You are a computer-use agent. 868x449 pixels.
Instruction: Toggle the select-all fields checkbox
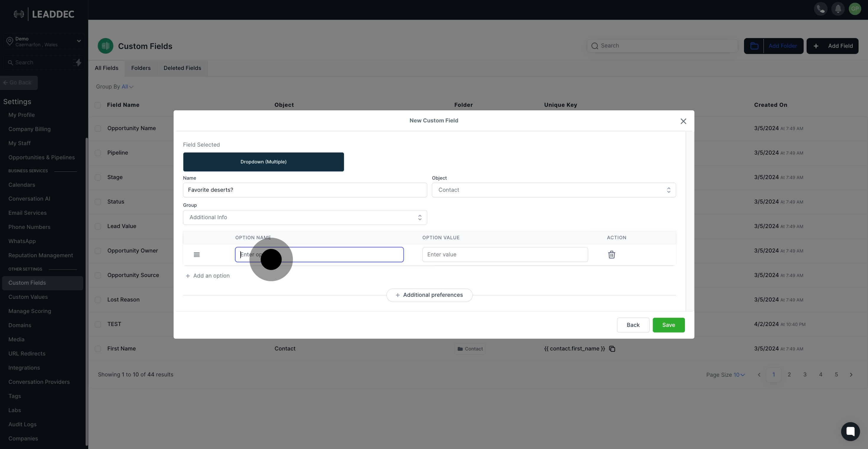pos(98,105)
